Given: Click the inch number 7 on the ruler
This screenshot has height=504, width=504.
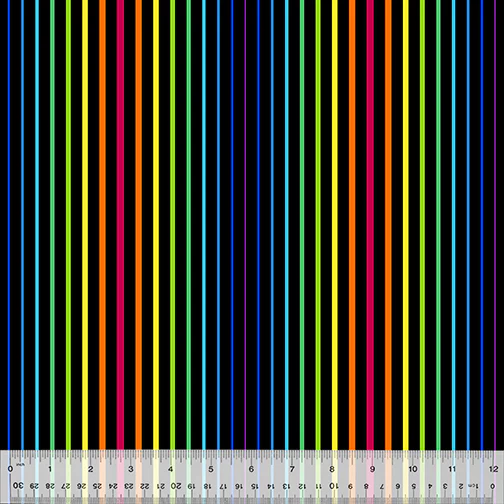Looking at the screenshot, I should (x=292, y=469).
